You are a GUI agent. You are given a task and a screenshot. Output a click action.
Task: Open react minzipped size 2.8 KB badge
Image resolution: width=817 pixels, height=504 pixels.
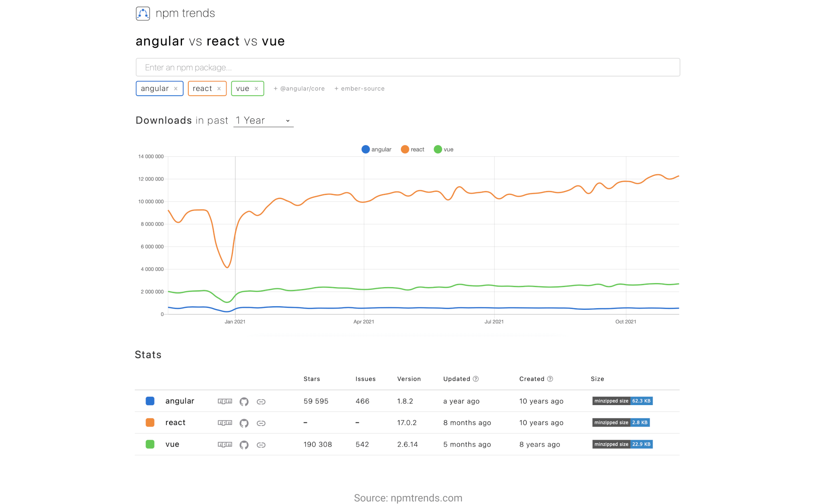621,422
